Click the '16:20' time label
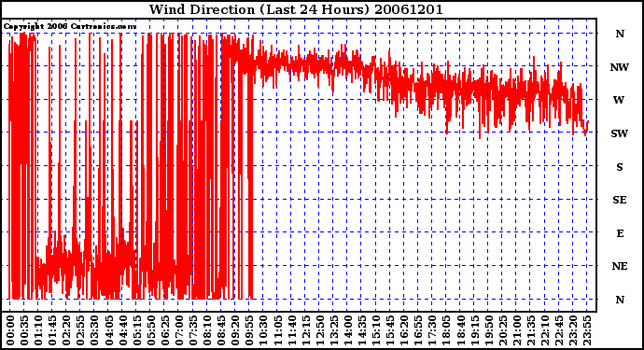This screenshot has height=350, width=644. tap(404, 330)
